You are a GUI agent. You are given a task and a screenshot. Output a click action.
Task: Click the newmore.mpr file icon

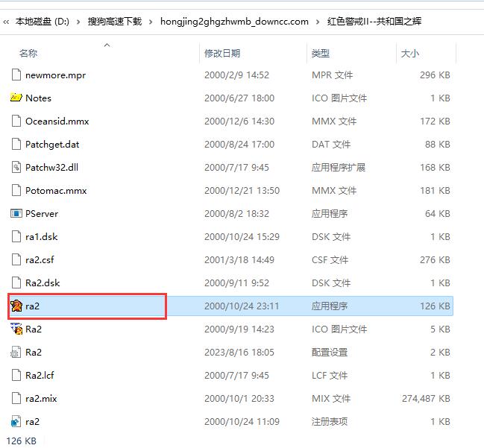point(16,75)
